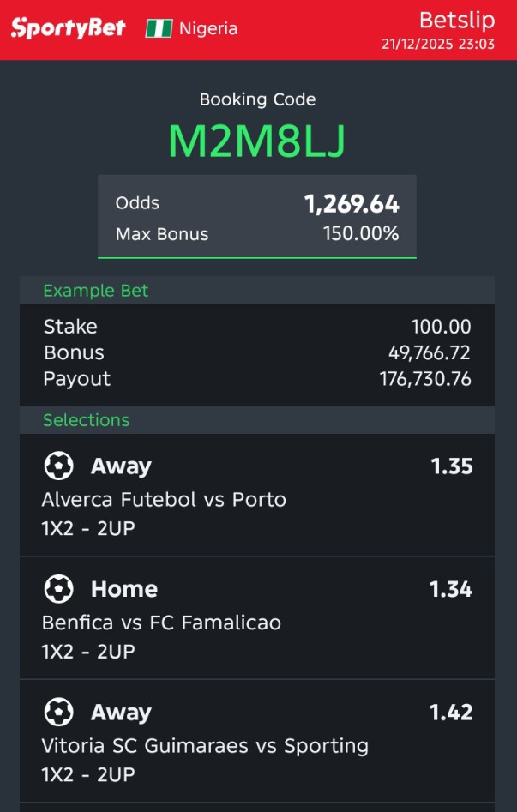Click soccer ball icon beside Alverca Away
The width and height of the screenshot is (517, 812).
(x=58, y=466)
